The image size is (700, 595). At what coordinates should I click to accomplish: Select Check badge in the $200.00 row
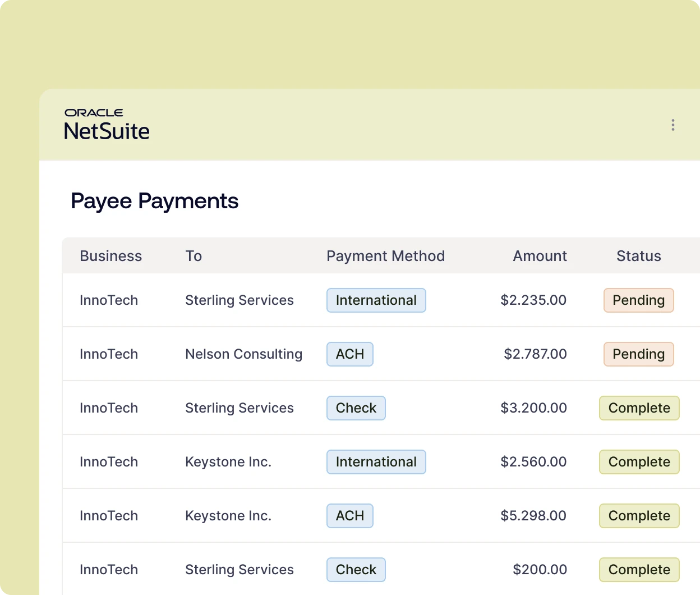coord(356,570)
